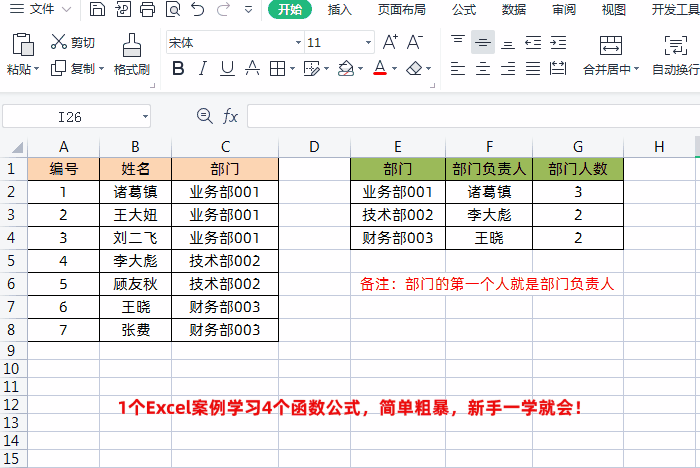Click the Wrap Text (自动换行) icon
This screenshot has width=700, height=468.
pos(675,54)
